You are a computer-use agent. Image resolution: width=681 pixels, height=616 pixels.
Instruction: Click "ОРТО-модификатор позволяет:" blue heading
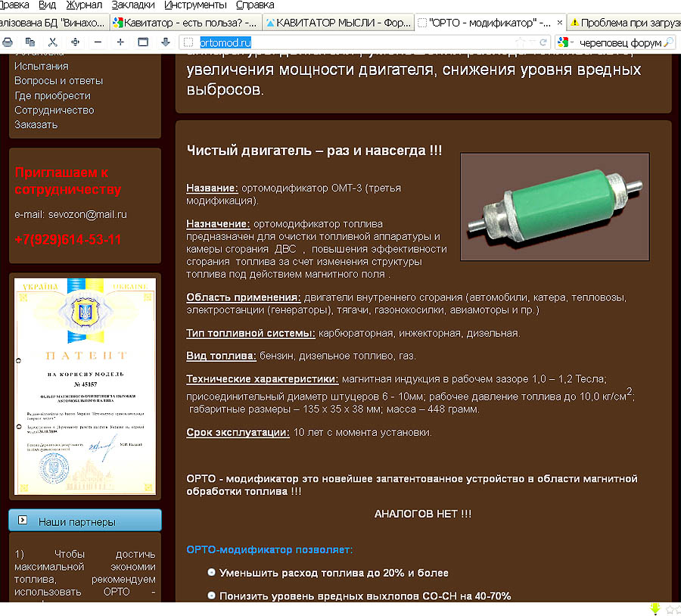[269, 549]
